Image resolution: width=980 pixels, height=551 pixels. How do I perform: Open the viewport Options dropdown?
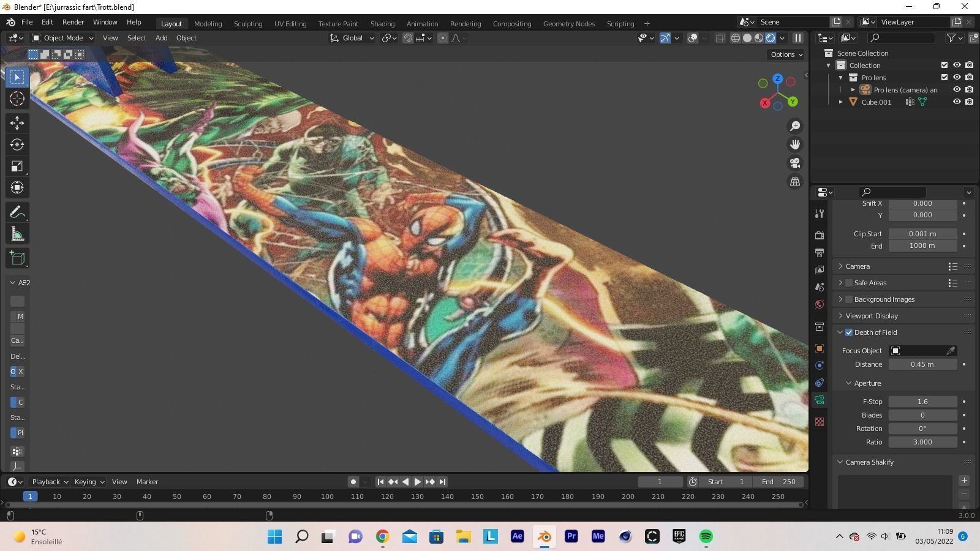[x=786, y=54]
